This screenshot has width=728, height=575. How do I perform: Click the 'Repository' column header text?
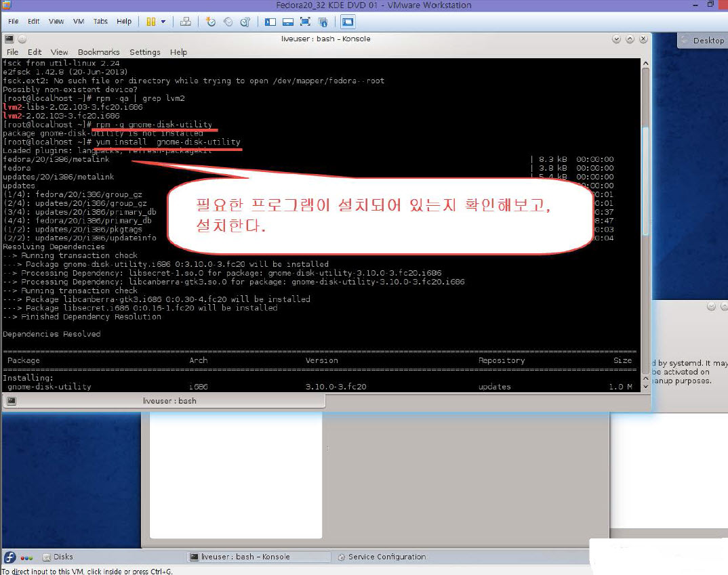[x=502, y=360]
